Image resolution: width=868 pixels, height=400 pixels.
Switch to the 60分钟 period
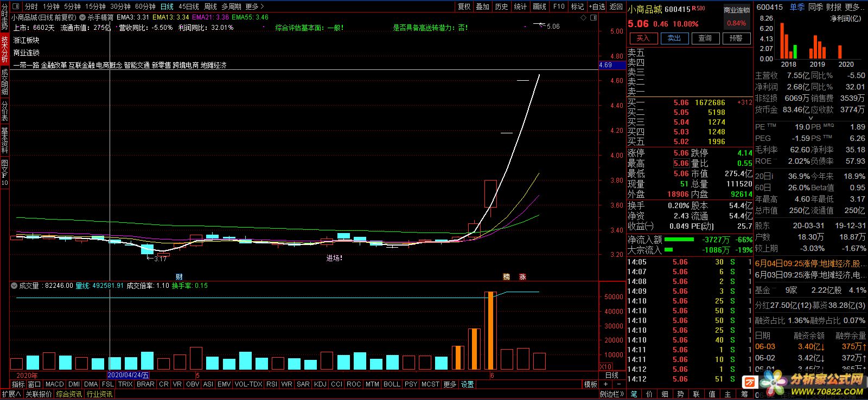pos(145,7)
